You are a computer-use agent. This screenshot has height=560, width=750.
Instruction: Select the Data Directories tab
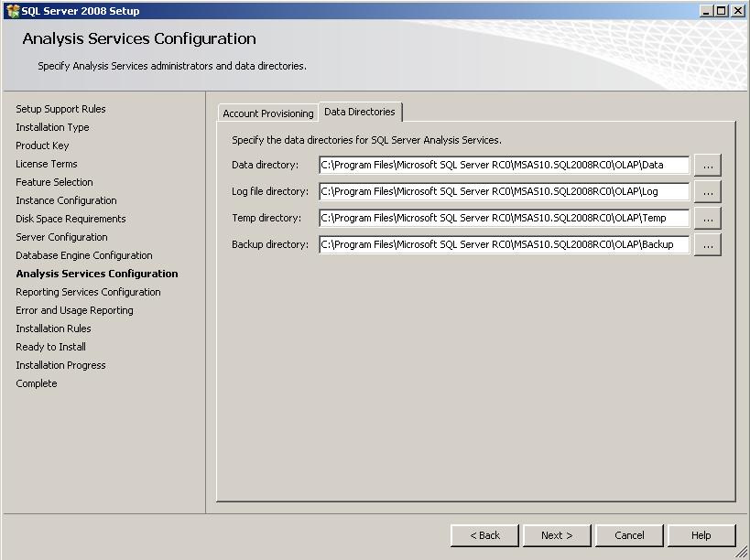360,112
